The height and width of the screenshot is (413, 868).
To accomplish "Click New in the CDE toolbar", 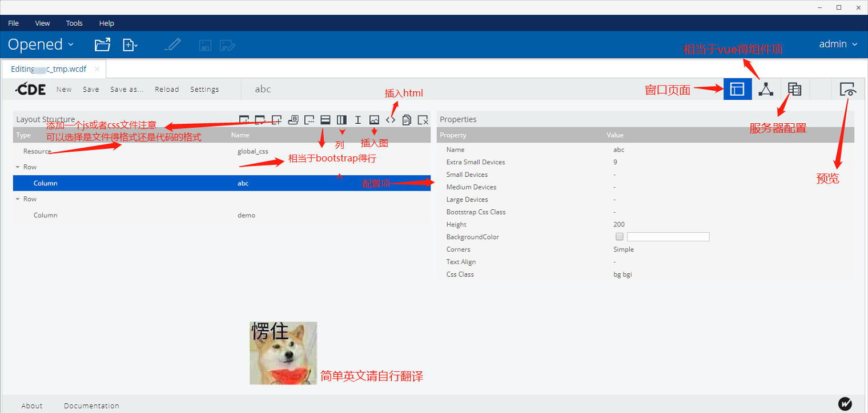I will pos(64,90).
